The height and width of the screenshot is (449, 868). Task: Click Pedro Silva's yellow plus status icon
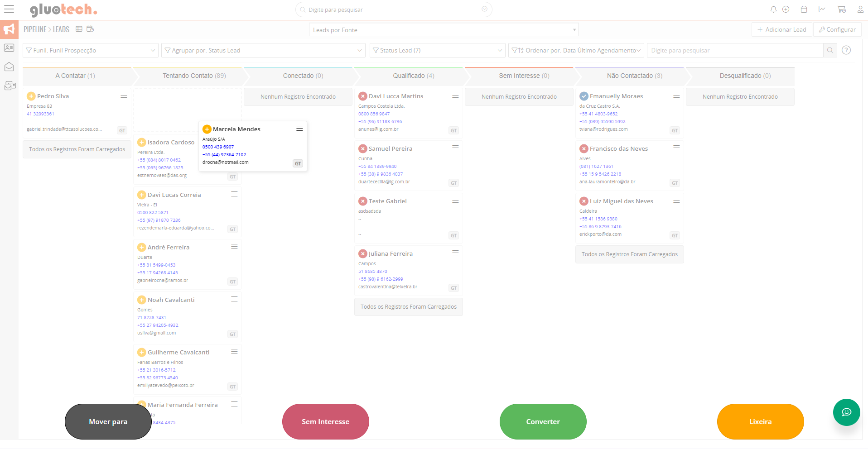coord(31,96)
